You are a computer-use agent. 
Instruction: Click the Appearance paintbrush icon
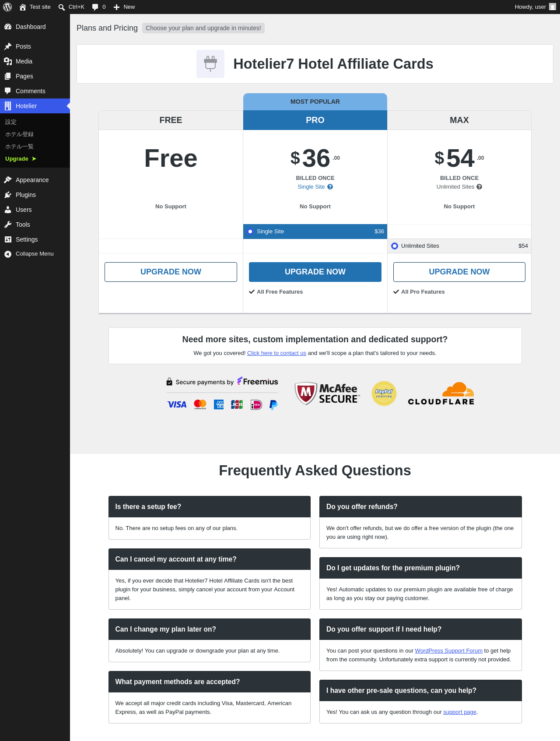coord(8,180)
